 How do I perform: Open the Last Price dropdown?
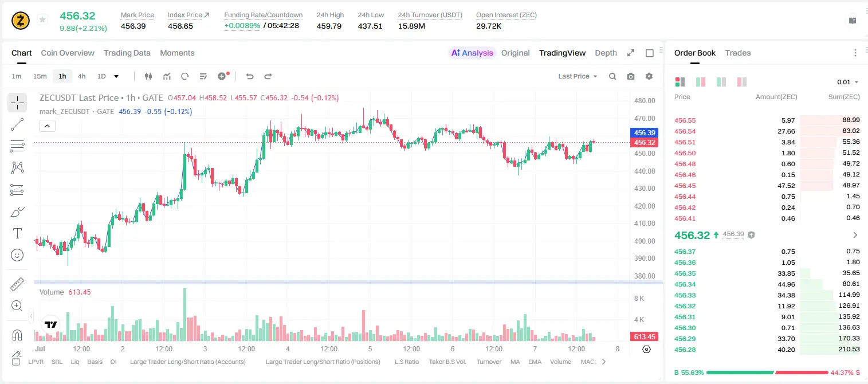578,76
